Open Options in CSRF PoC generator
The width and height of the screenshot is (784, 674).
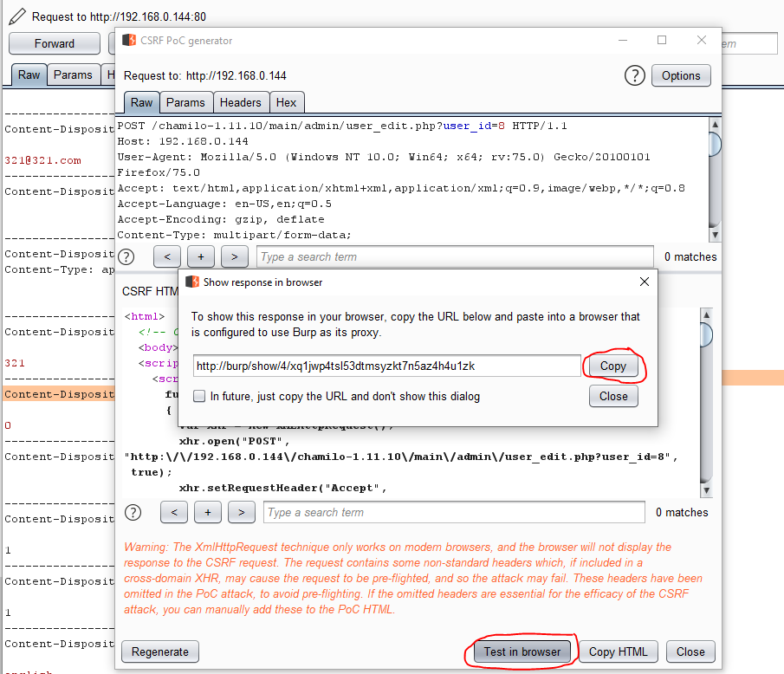tap(681, 75)
